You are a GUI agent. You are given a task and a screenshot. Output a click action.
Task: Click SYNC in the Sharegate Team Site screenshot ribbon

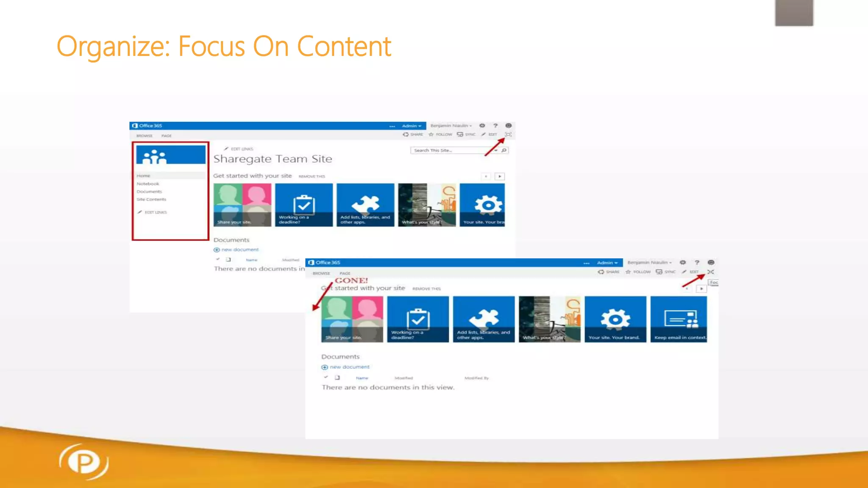tap(466, 134)
